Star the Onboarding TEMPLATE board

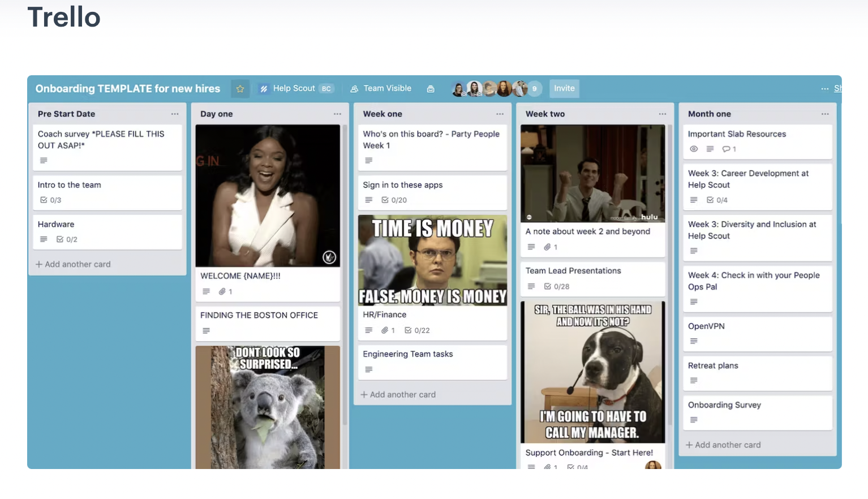[x=240, y=89]
